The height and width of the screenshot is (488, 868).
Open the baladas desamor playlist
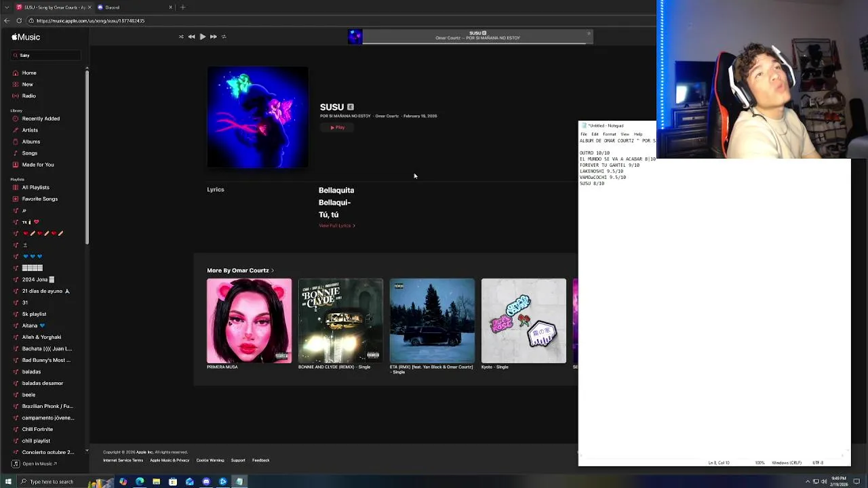[x=42, y=383]
